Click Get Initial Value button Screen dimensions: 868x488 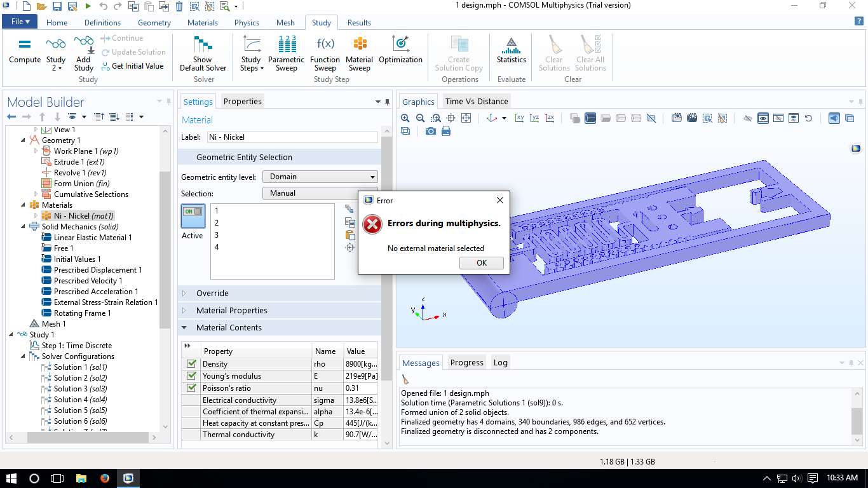click(x=132, y=66)
